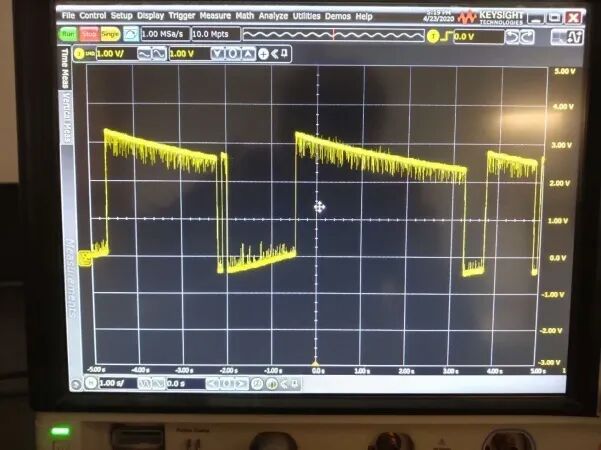Select the 0.0 s horizontal position field
Viewport: 601px width, 450px height.
tap(186, 383)
